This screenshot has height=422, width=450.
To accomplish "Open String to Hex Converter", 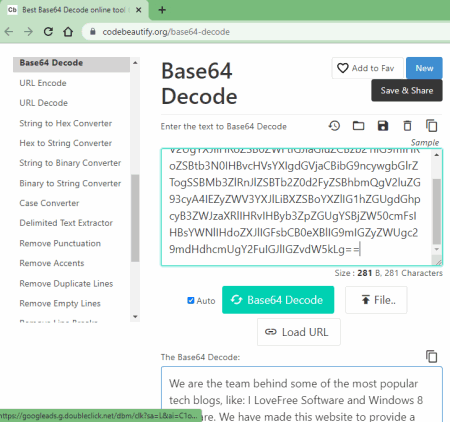I will coord(66,123).
